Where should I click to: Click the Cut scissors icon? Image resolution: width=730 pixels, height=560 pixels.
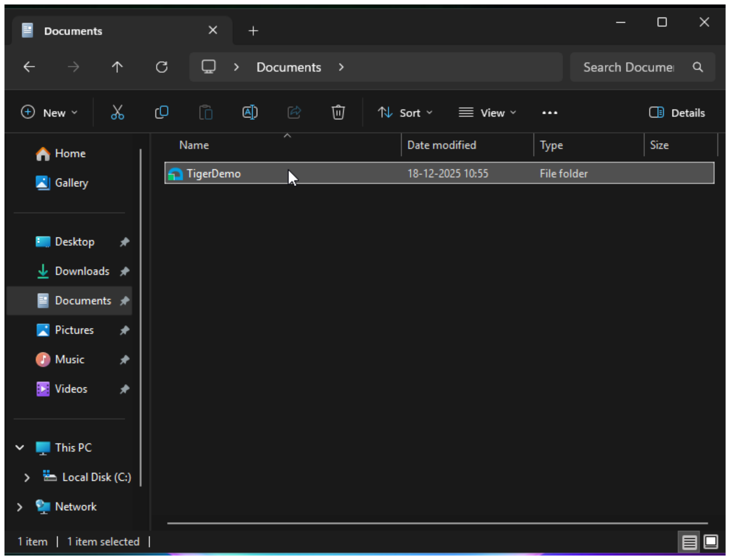[x=117, y=113]
